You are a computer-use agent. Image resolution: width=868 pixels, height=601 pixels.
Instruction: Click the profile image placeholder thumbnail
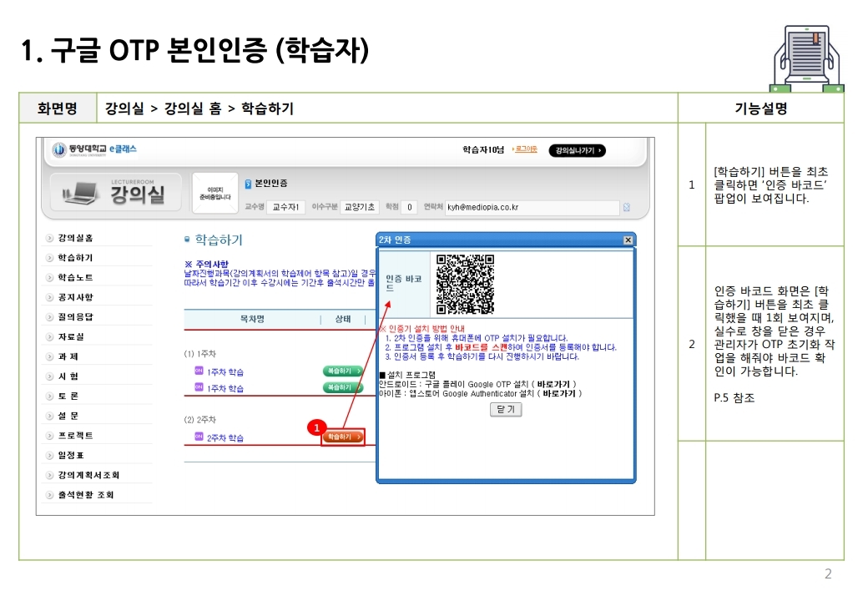pyautogui.click(x=214, y=194)
